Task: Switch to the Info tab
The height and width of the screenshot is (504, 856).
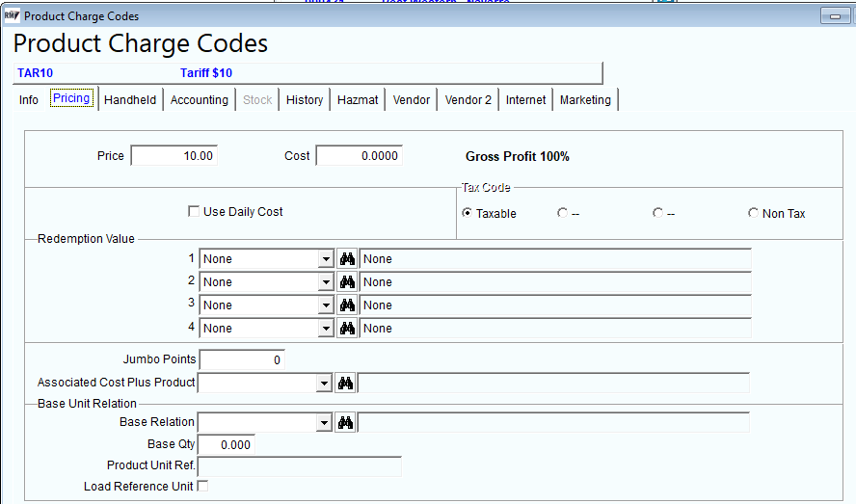Action: 28,100
